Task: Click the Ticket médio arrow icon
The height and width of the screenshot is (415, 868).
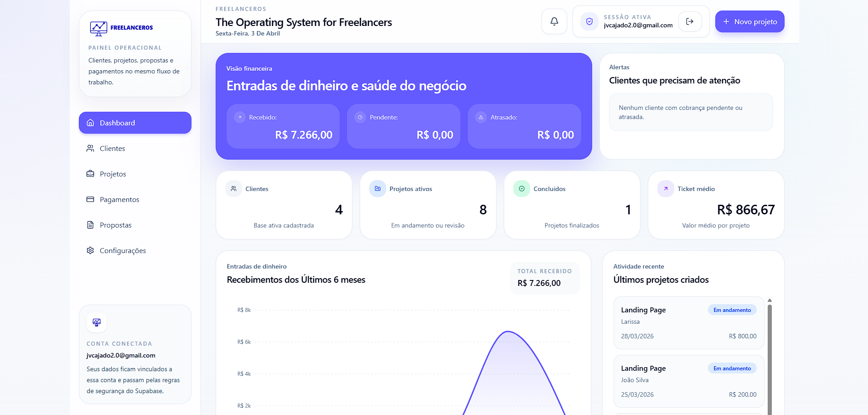Action: pos(666,188)
